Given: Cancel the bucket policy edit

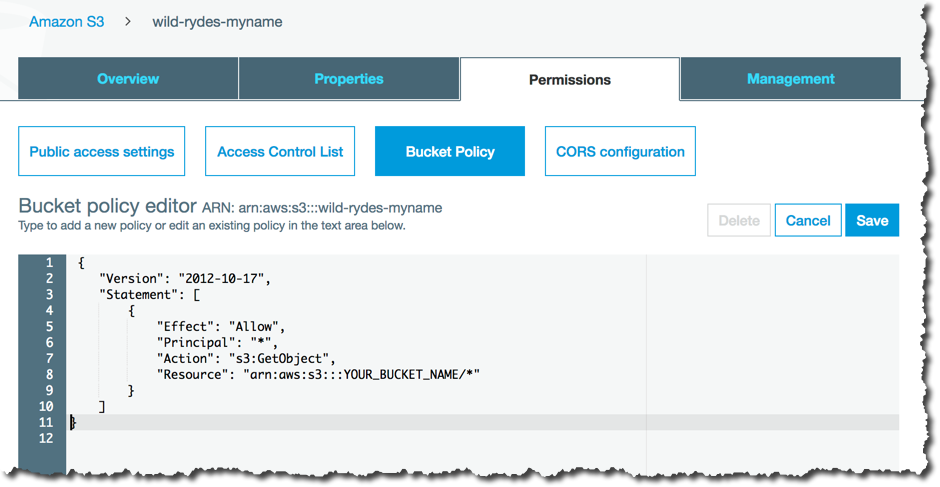Looking at the screenshot, I should coord(808,220).
